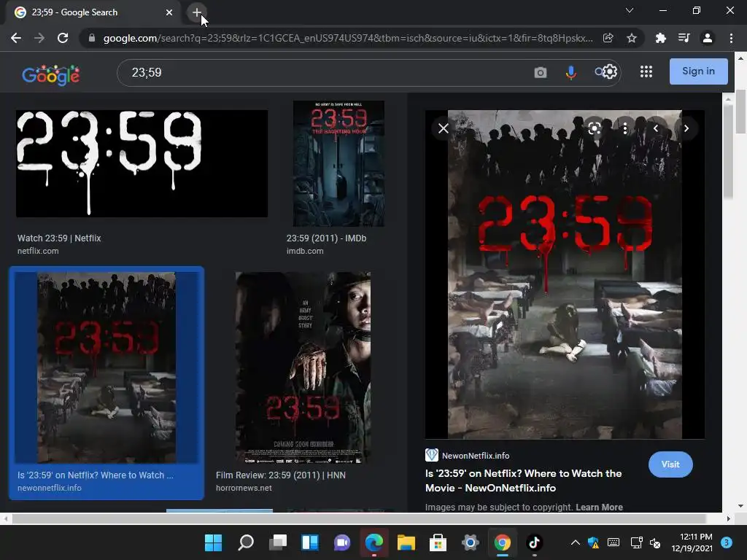Viewport: 747px width, 560px height.
Task: Show hidden system tray icons
Action: coord(576,542)
